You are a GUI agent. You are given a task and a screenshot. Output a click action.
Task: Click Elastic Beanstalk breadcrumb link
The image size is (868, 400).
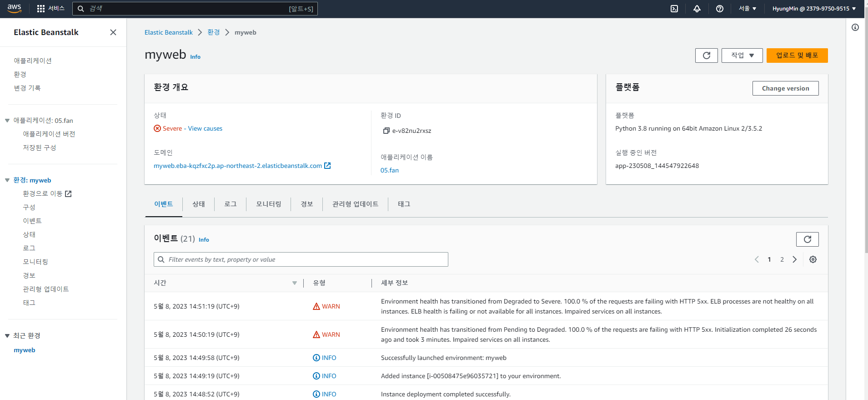point(169,32)
